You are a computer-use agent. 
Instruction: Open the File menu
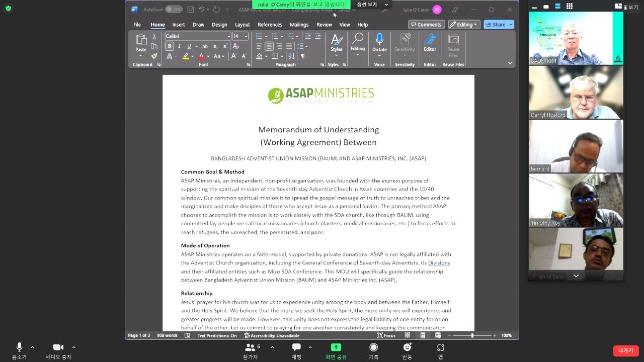[137, 25]
